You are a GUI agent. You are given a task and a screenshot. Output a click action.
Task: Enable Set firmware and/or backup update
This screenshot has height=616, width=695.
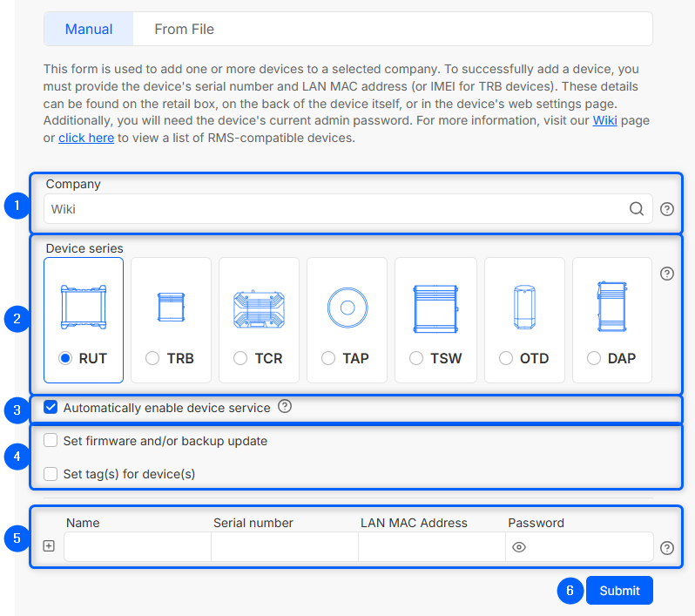click(51, 441)
